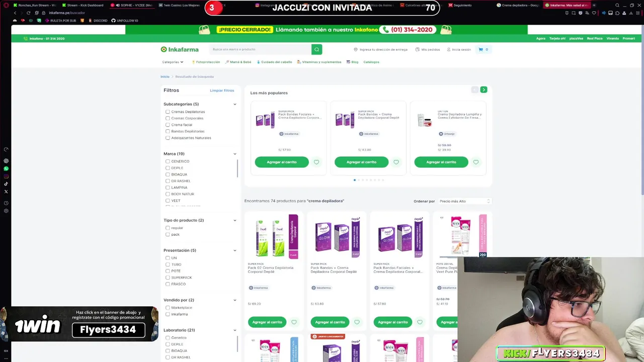Collapse the Laboratorio section
Image resolution: width=644 pixels, height=362 pixels.
click(234, 330)
